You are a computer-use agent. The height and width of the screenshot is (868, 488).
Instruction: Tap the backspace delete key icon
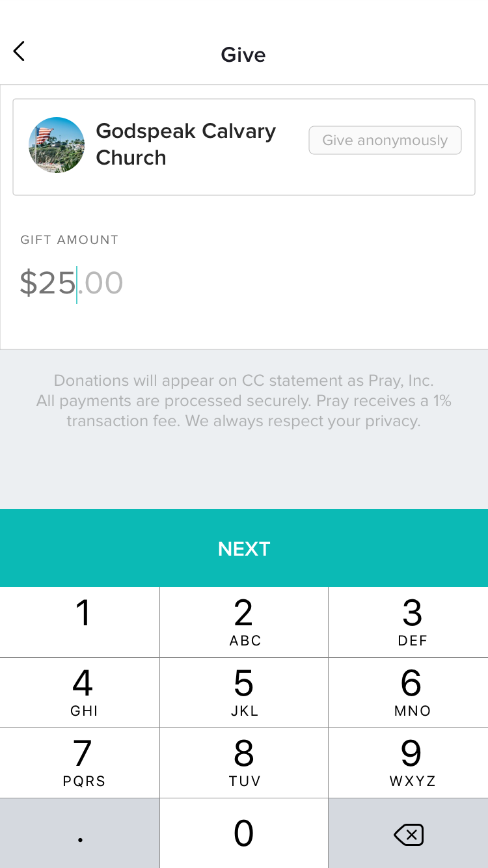click(x=408, y=834)
